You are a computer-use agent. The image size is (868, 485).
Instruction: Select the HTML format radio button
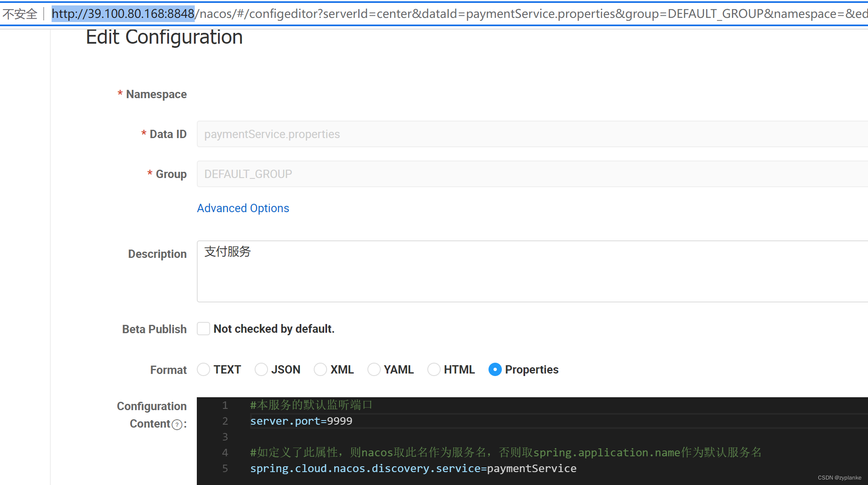[434, 369]
